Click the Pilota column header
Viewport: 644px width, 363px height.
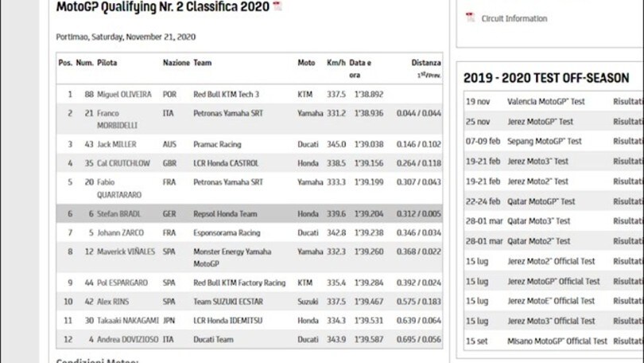click(107, 63)
